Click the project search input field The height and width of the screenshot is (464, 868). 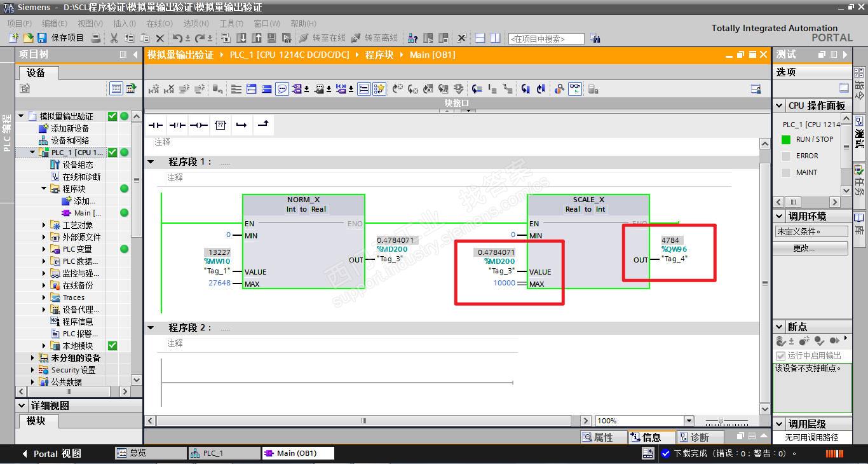546,39
